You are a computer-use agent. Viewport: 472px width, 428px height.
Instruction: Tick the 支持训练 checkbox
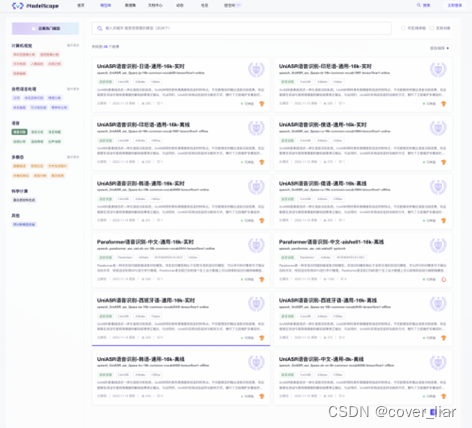[x=432, y=28]
